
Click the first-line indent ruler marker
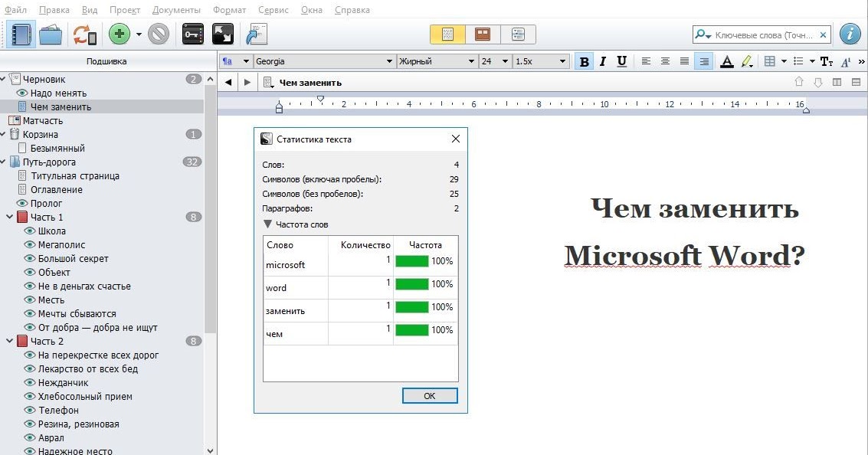point(320,99)
